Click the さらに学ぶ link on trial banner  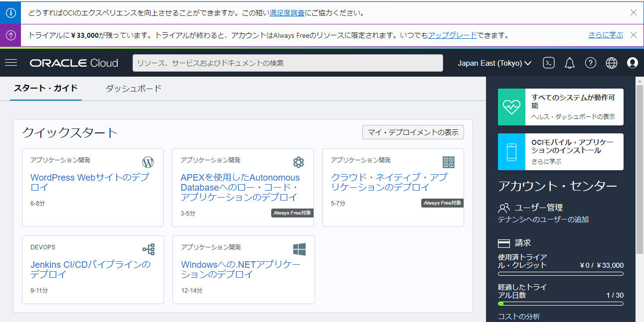tap(606, 35)
